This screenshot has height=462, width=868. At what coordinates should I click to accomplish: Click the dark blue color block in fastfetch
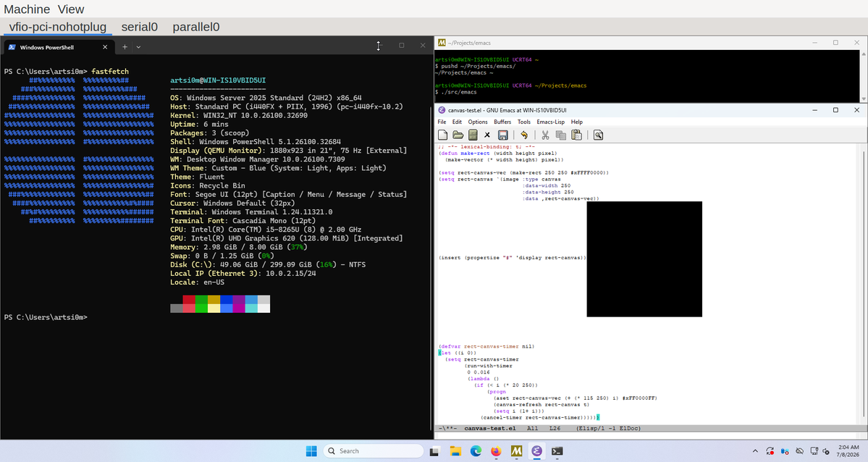click(x=227, y=300)
